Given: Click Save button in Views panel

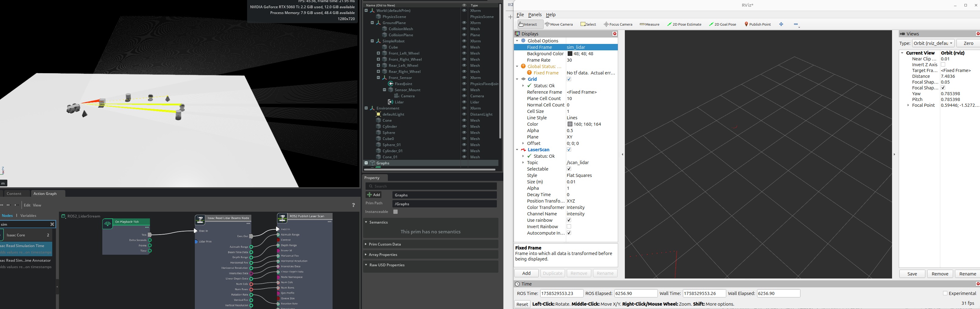Looking at the screenshot, I should tap(912, 274).
